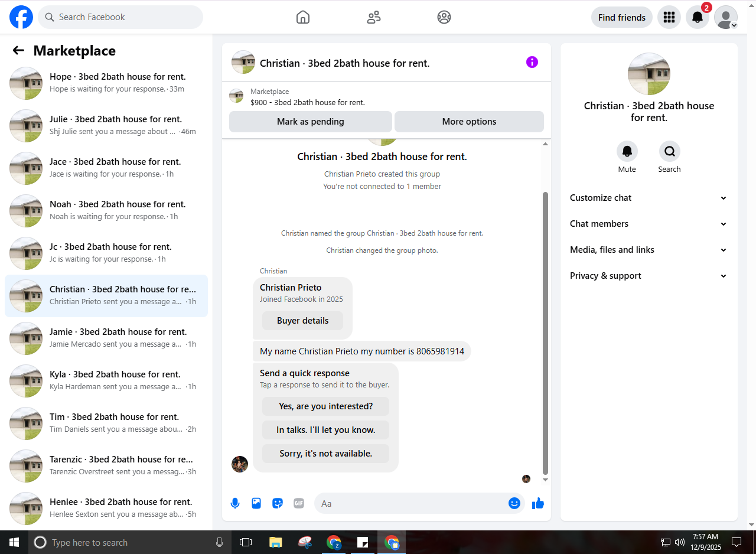Screen dimensions: 756x554
Task: Go back with the Marketplace arrow
Action: [18, 51]
